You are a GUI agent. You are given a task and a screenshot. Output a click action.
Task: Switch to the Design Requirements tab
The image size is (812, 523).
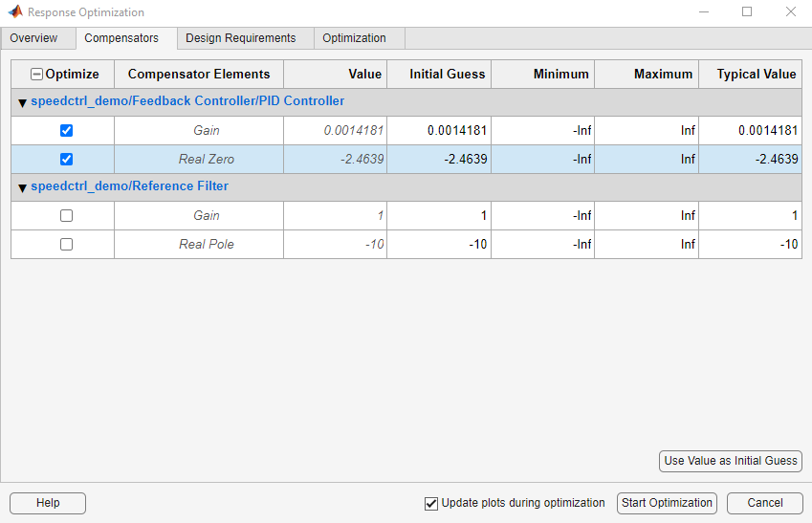[241, 38]
